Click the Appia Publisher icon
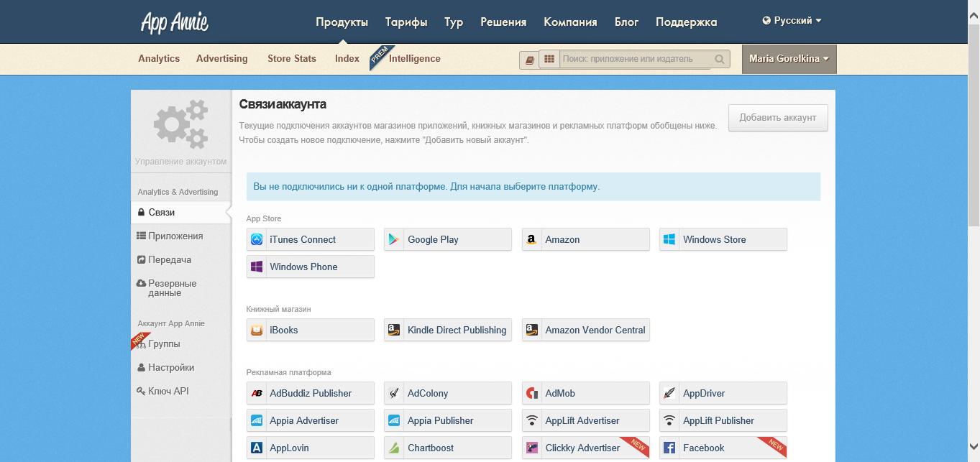Viewport: 980px width, 462px height. (x=394, y=420)
